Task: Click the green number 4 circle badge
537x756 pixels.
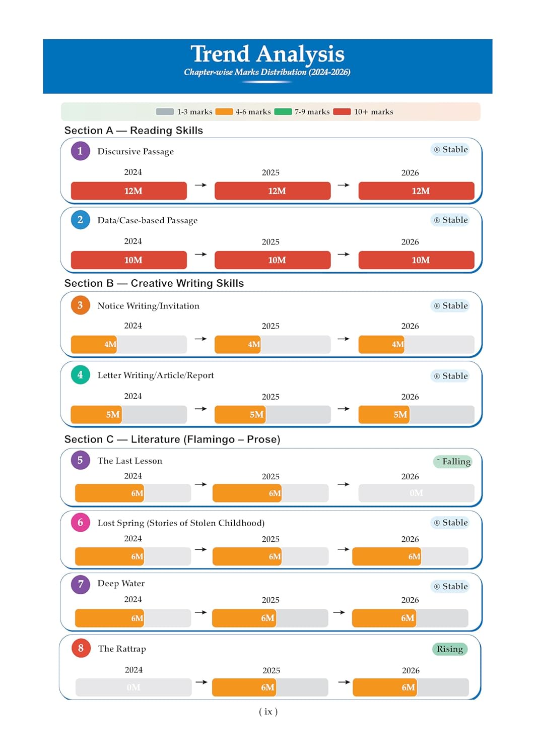Action: click(x=80, y=374)
